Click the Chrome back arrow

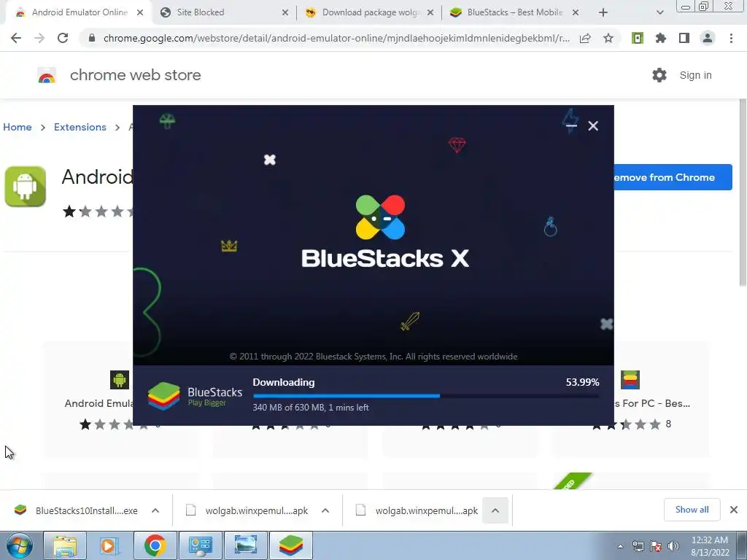click(x=16, y=38)
